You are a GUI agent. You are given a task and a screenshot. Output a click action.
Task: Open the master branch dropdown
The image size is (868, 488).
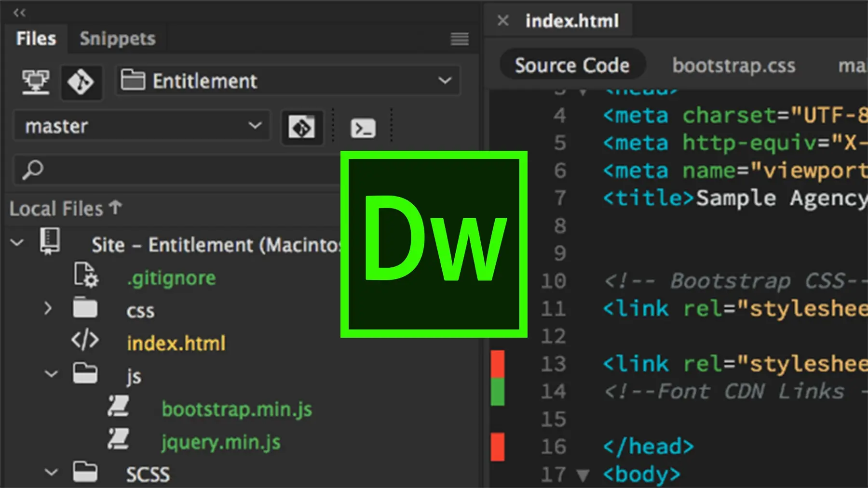[x=255, y=126]
